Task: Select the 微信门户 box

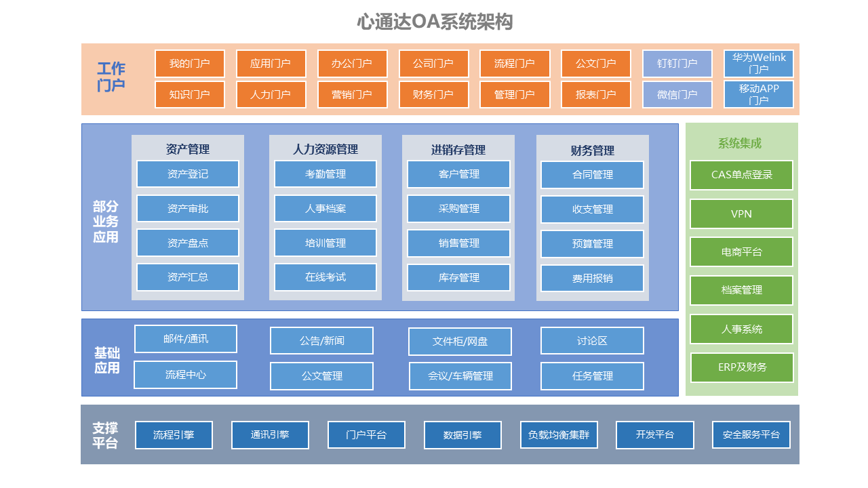Action: click(677, 95)
